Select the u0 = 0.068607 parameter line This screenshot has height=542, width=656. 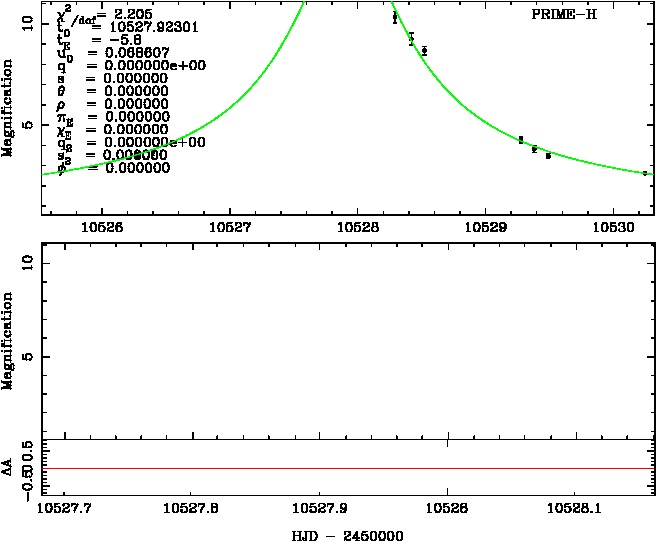[x=112, y=52]
